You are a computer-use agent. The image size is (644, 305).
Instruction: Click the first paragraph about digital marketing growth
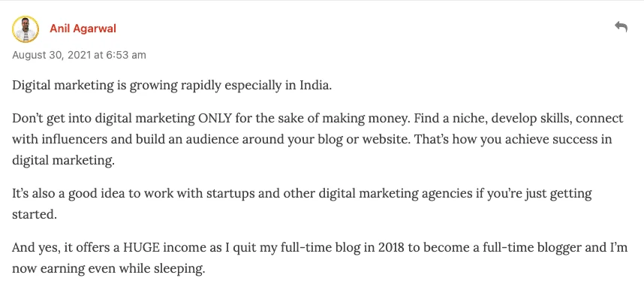[172, 86]
